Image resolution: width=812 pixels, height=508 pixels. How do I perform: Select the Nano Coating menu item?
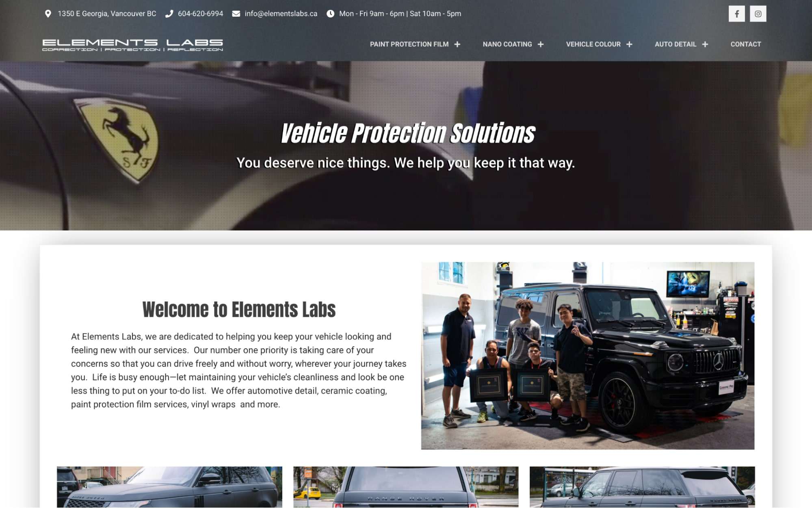[x=507, y=44]
